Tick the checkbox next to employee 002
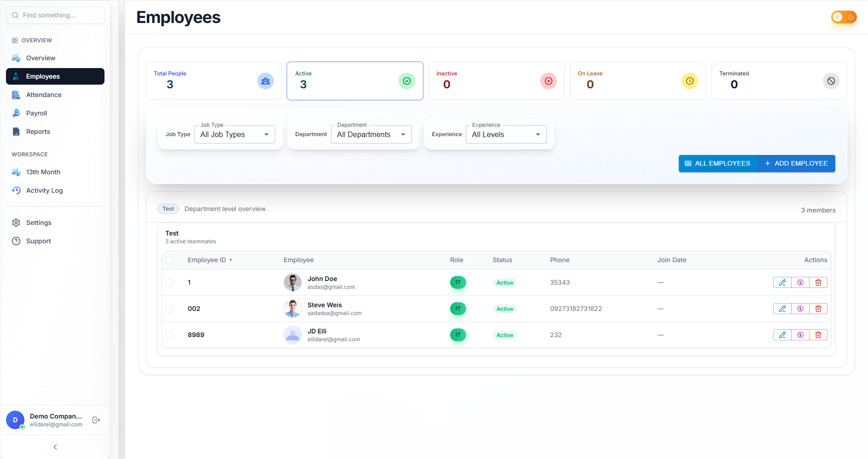Image resolution: width=868 pixels, height=459 pixels. [169, 309]
